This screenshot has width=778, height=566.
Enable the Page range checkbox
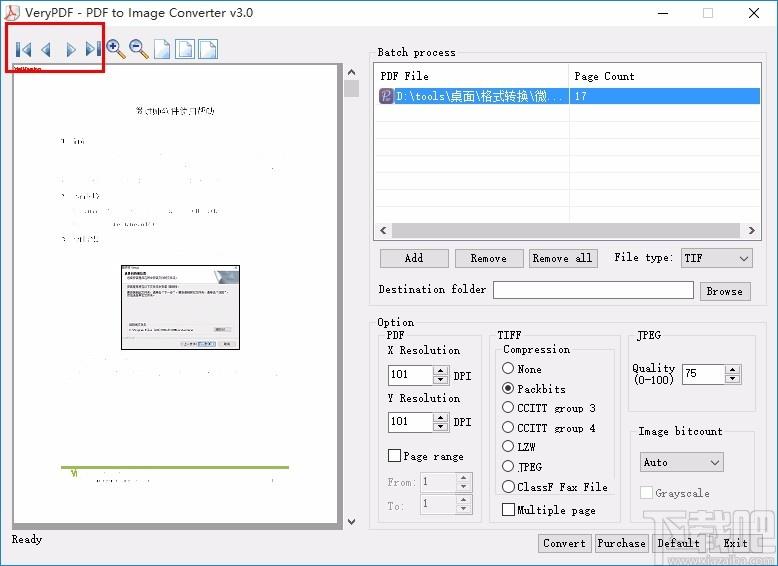pos(394,455)
